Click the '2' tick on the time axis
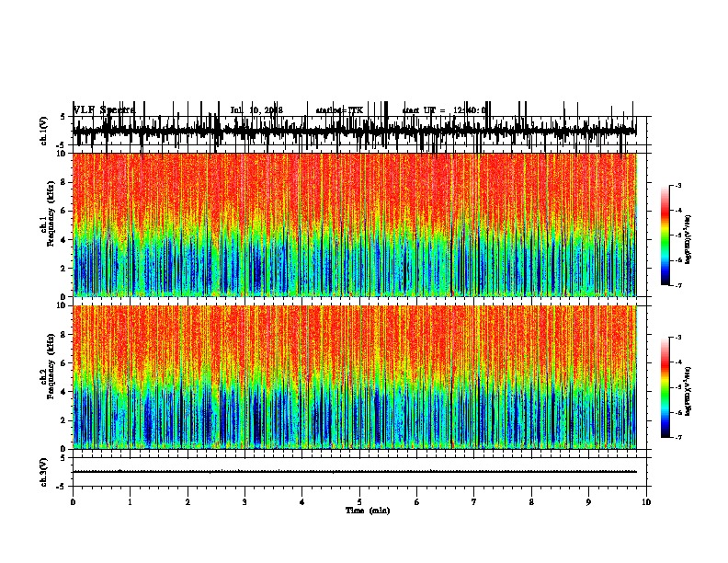 click(x=188, y=502)
